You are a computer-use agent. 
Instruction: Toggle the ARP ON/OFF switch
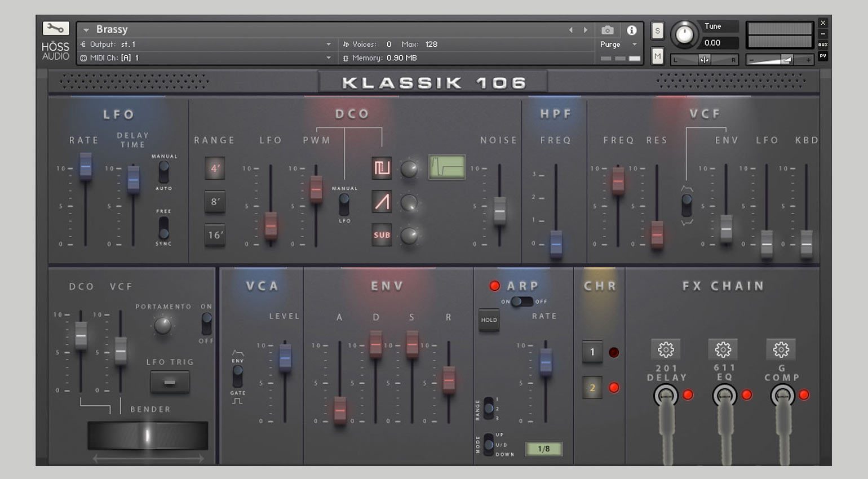coord(522,301)
